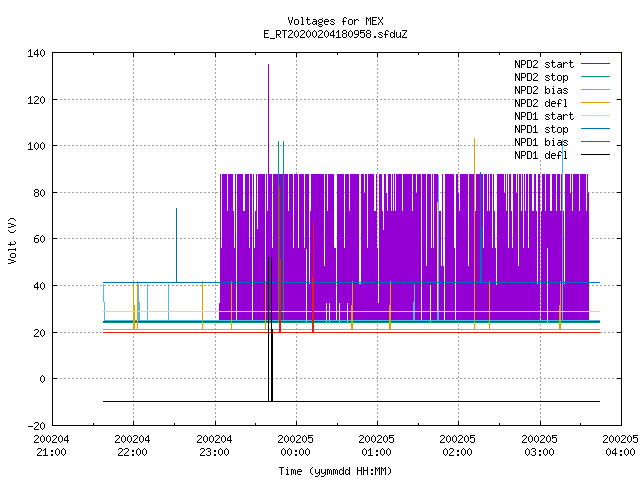This screenshot has height=480, width=640.
Task: Click the 200204 21:00 x-axis label
Action: coord(51,446)
